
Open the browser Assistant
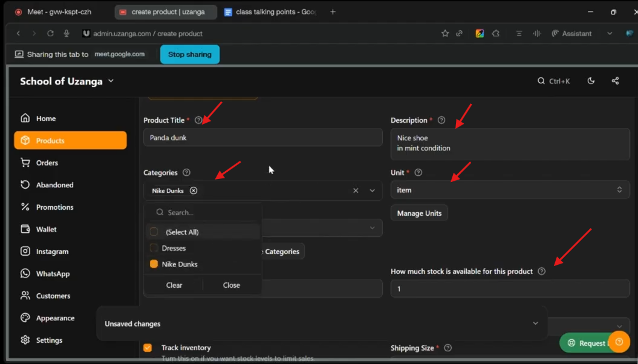pyautogui.click(x=571, y=33)
